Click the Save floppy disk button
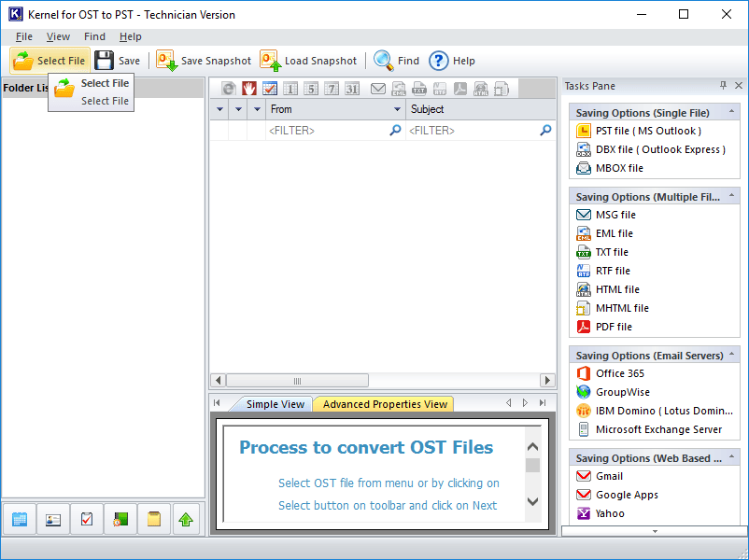Image resolution: width=749 pixels, height=560 pixels. [117, 61]
